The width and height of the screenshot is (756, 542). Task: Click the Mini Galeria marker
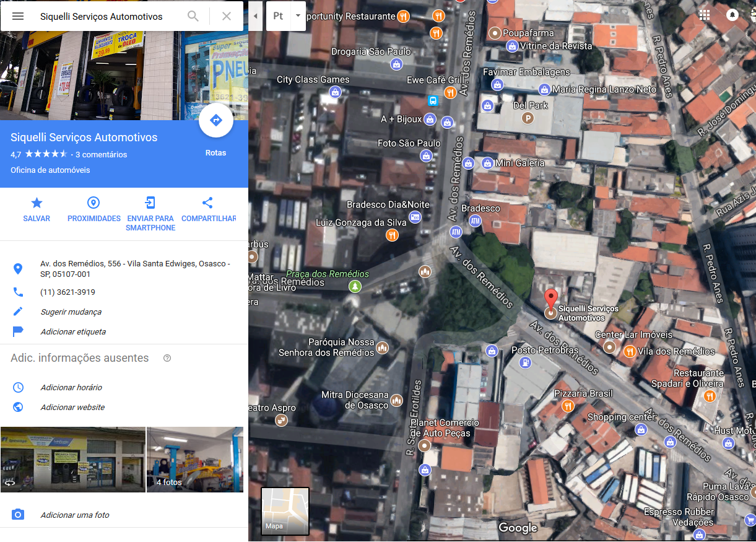click(x=487, y=164)
